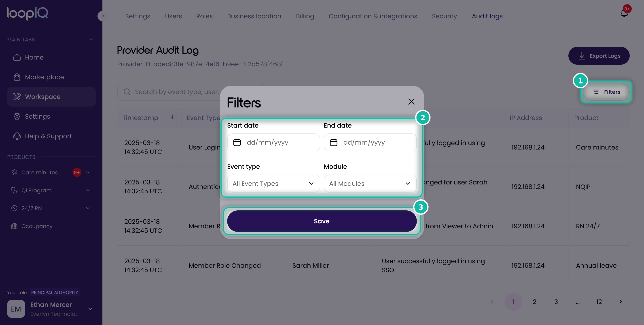Open the All Event Types dropdown
Screen dimensions: 644x325
[x=273, y=184]
